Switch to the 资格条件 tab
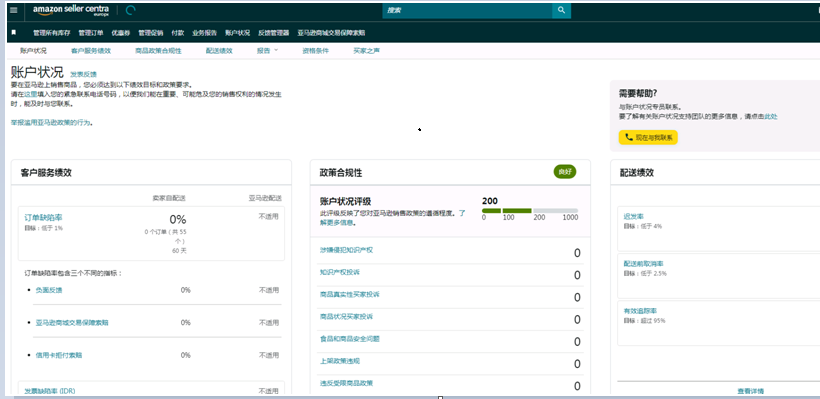Image resolution: width=820 pixels, height=399 pixels. click(315, 51)
